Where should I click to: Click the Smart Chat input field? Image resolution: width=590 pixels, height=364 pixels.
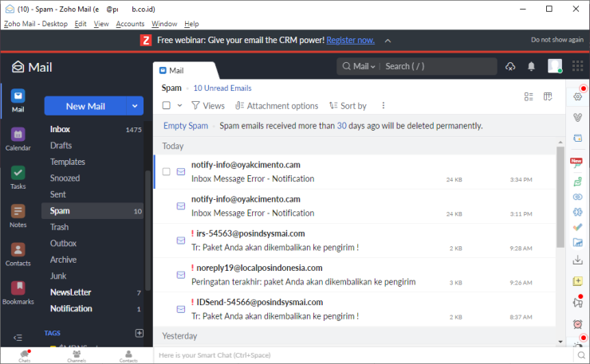pyautogui.click(x=363, y=355)
